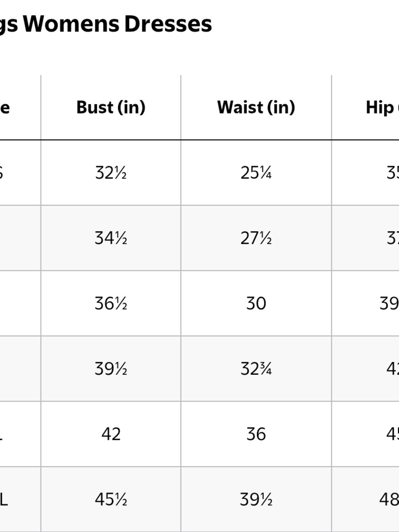Select the 39½ bust cell
Image resolution: width=399 pixels, height=532 pixels.
(111, 369)
